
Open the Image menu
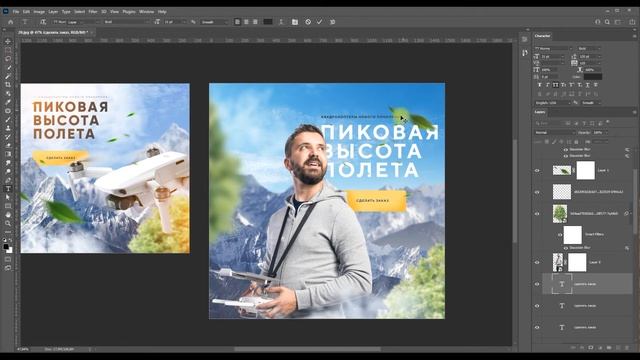(39, 12)
